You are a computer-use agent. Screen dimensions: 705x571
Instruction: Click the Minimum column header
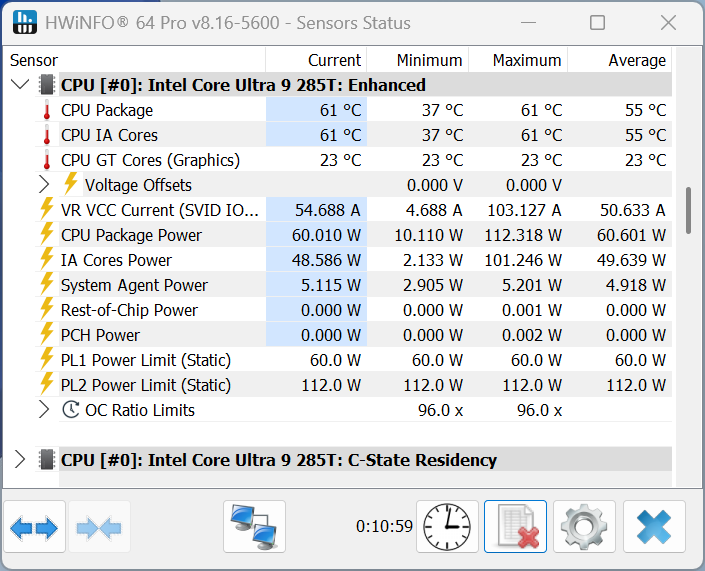(418, 60)
